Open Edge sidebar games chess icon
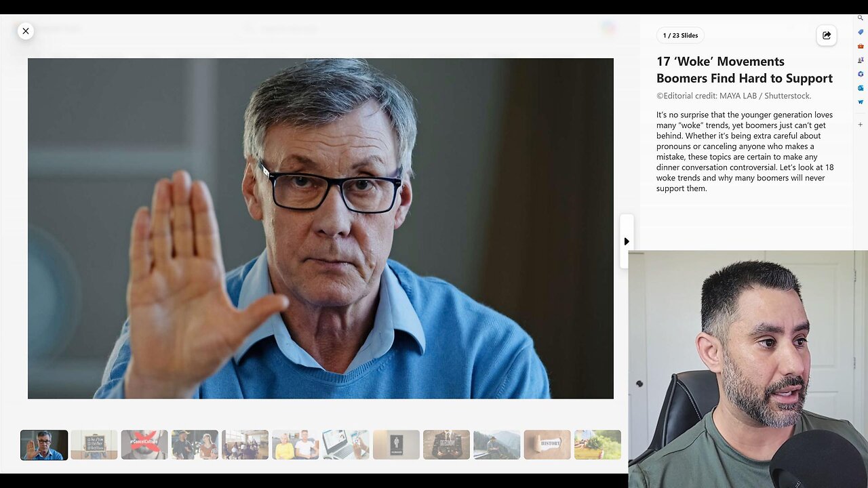The height and width of the screenshot is (488, 868). [861, 60]
